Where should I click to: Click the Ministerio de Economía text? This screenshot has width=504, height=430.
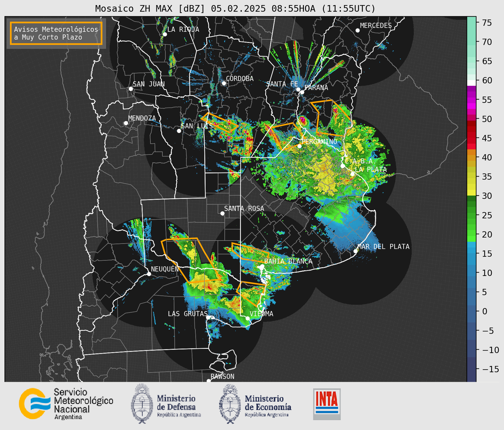pyautogui.click(x=268, y=406)
